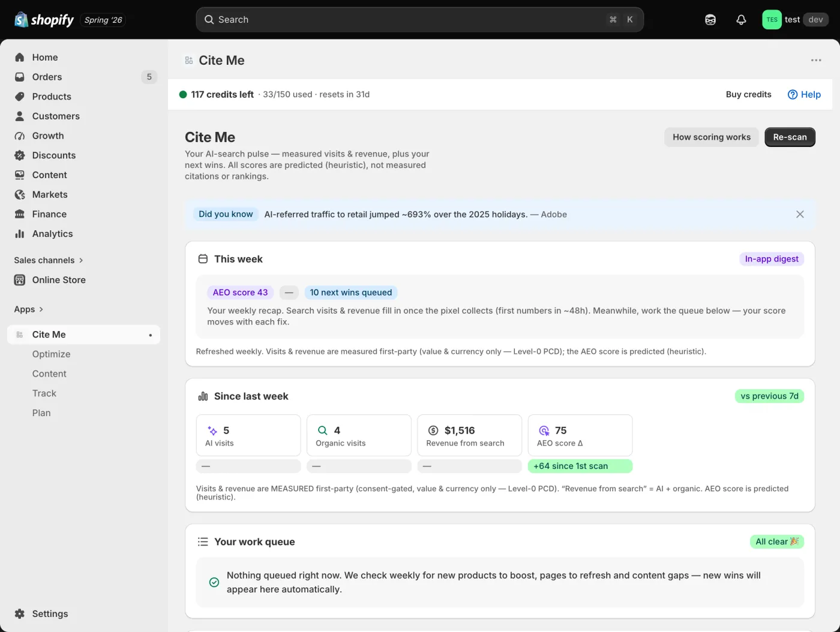Open Discounts via its badge icon

[20, 155]
